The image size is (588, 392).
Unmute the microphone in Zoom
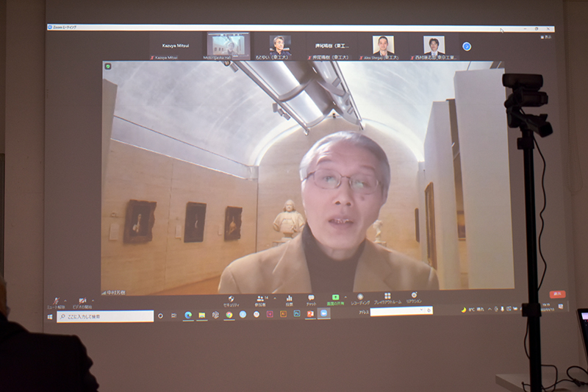click(57, 303)
